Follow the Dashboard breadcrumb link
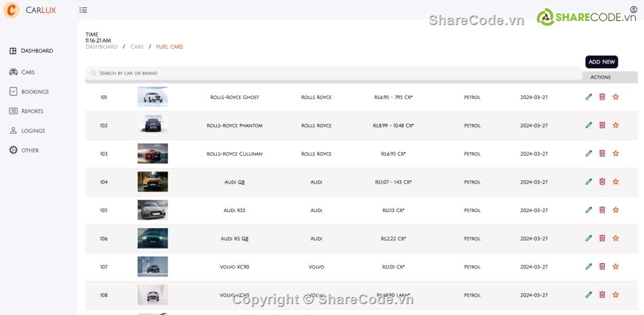This screenshot has height=315, width=644. coord(102,47)
